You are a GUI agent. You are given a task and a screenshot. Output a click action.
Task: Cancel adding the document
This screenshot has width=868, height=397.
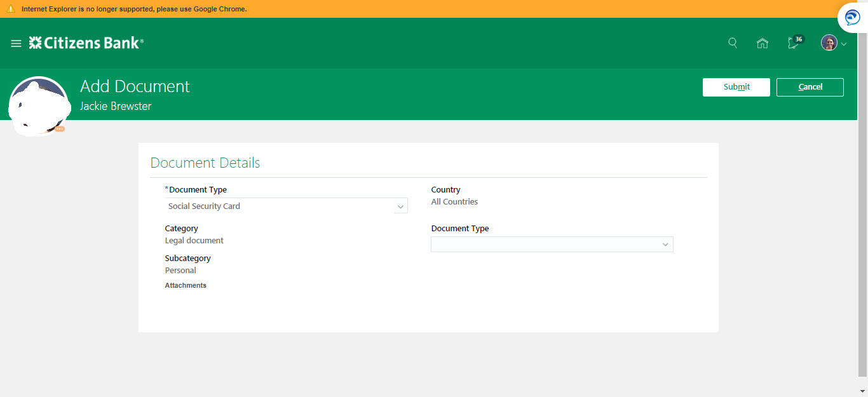click(810, 87)
